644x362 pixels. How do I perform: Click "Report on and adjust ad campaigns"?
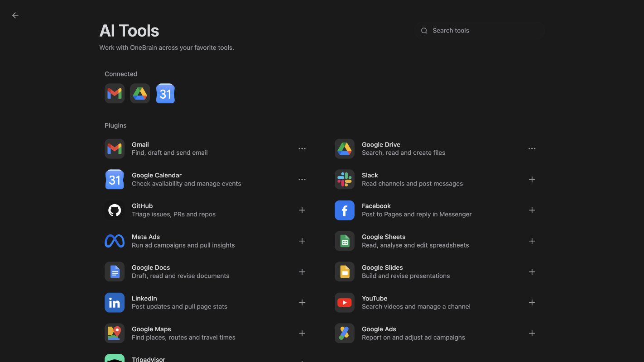tap(413, 337)
